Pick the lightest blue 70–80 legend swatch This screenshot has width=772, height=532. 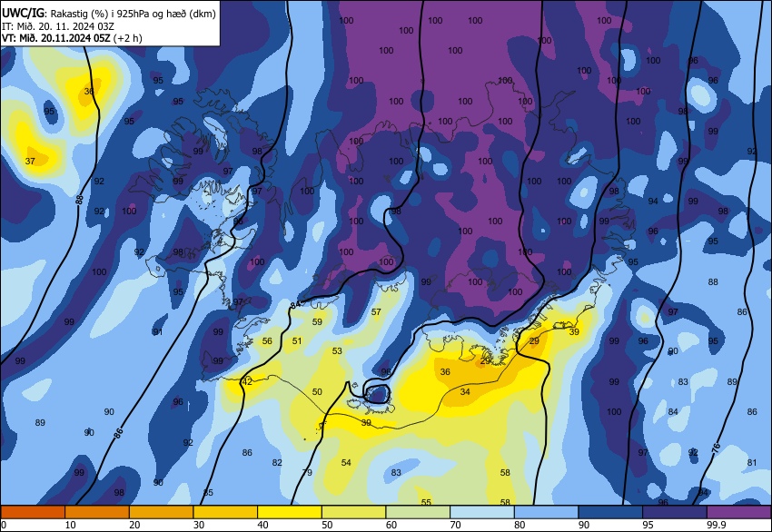[482, 512]
